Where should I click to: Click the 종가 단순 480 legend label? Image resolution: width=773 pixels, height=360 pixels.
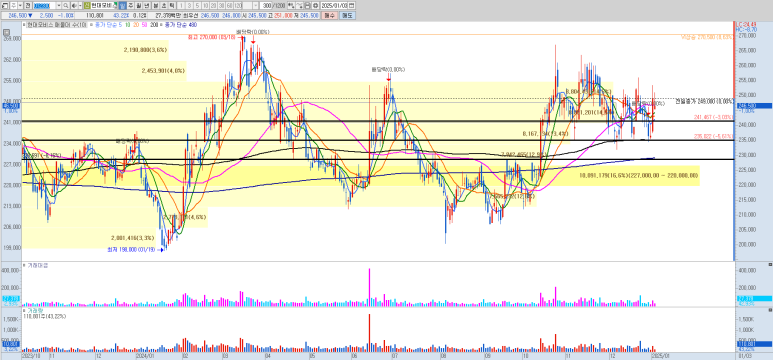(180, 25)
